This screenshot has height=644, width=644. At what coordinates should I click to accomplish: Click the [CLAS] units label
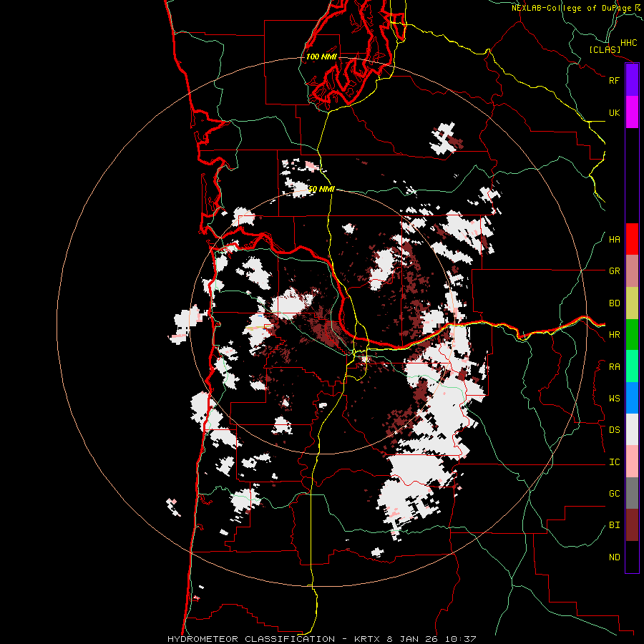605,49
